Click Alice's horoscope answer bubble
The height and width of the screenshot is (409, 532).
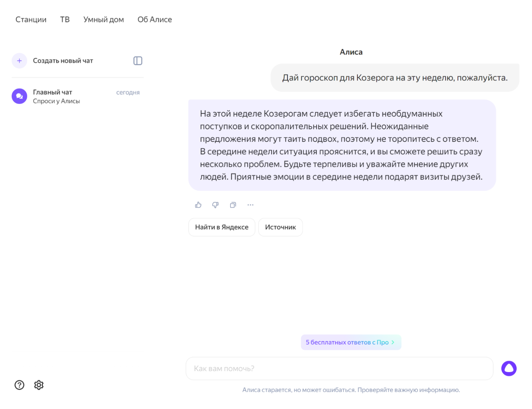(x=342, y=145)
